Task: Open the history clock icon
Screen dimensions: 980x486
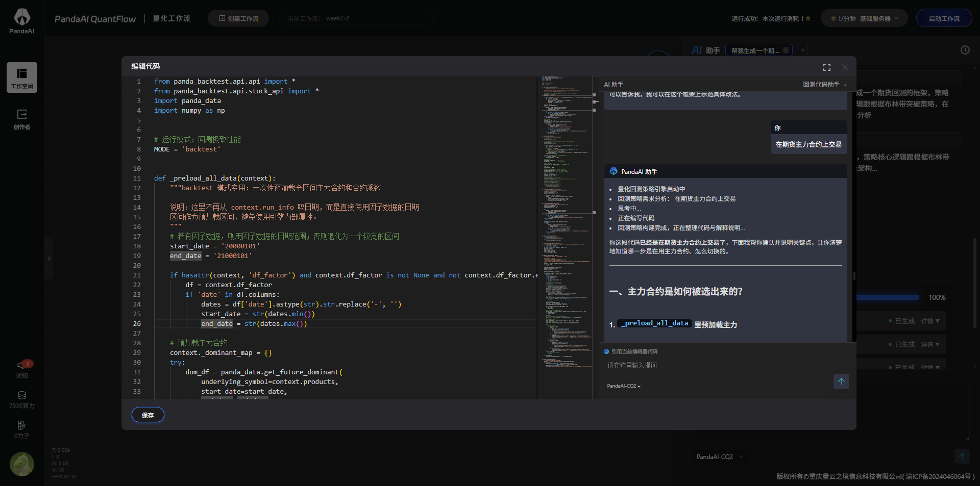Action: coord(965,50)
